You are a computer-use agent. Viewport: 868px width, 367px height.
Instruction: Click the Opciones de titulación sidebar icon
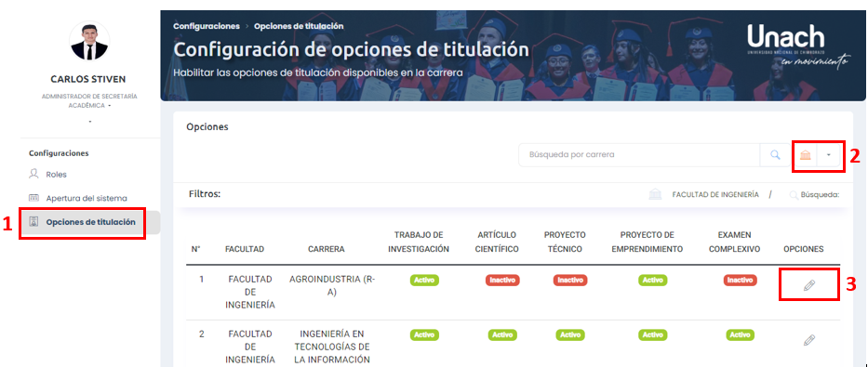[33, 222]
